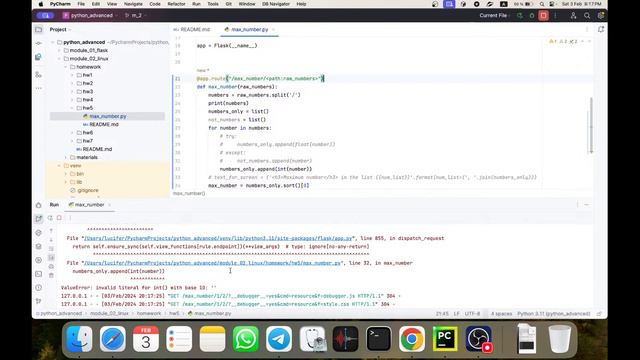Open Google Chrome from the Dock
The height and width of the screenshot is (360, 640).
[412, 338]
